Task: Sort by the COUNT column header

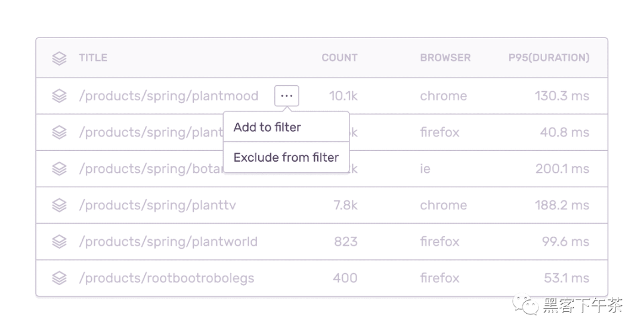Action: pos(339,57)
